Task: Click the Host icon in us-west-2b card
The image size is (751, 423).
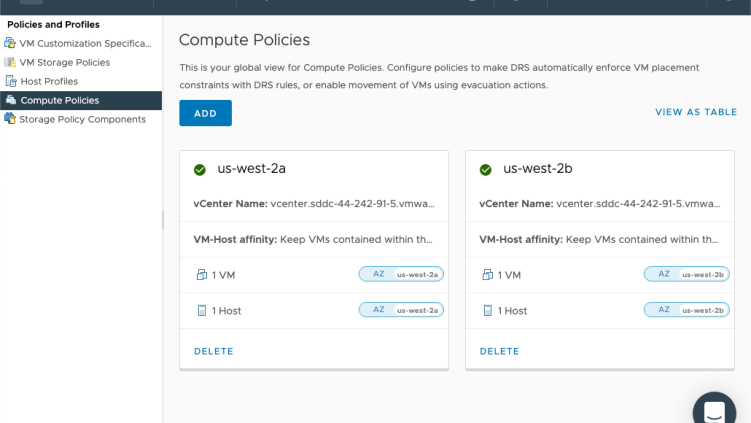Action: 488,310
